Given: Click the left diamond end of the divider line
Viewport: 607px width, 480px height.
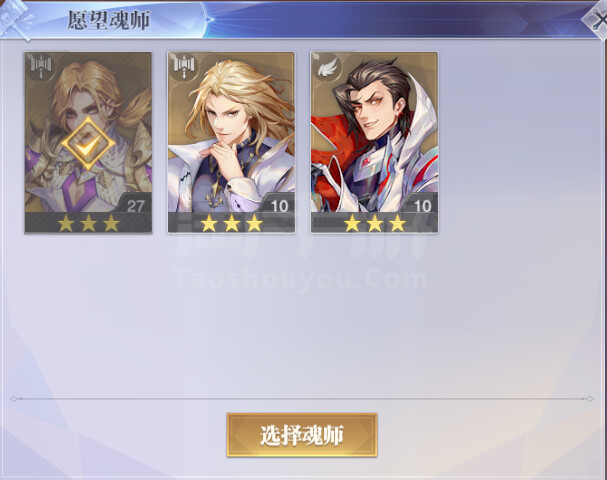Looking at the screenshot, I should [x=14, y=399].
